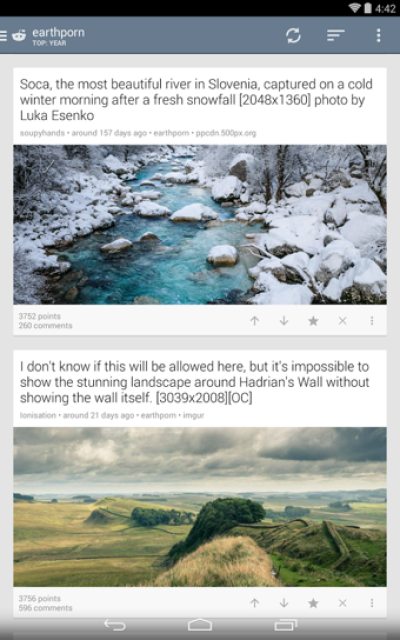Open the hamburger navigation drawer
This screenshot has height=640, width=400.
[x=4, y=36]
